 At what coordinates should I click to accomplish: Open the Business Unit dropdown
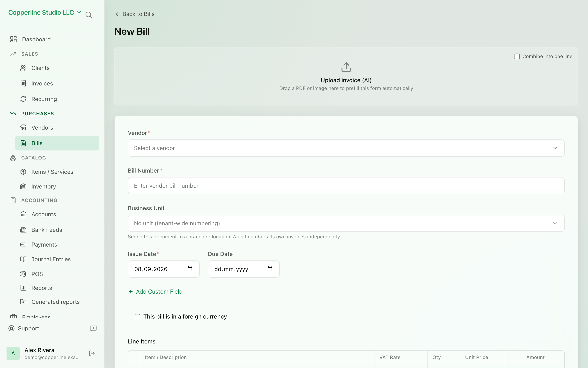click(x=346, y=223)
